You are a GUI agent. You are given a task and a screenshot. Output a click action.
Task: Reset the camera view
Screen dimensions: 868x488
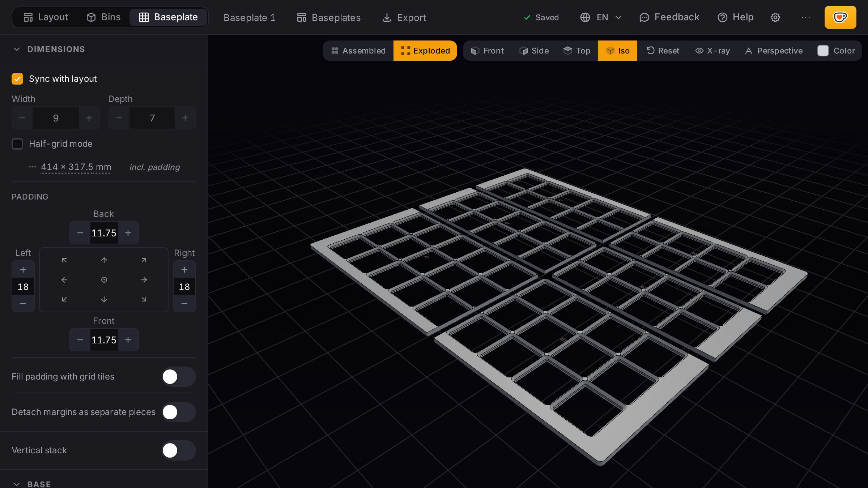[663, 51]
